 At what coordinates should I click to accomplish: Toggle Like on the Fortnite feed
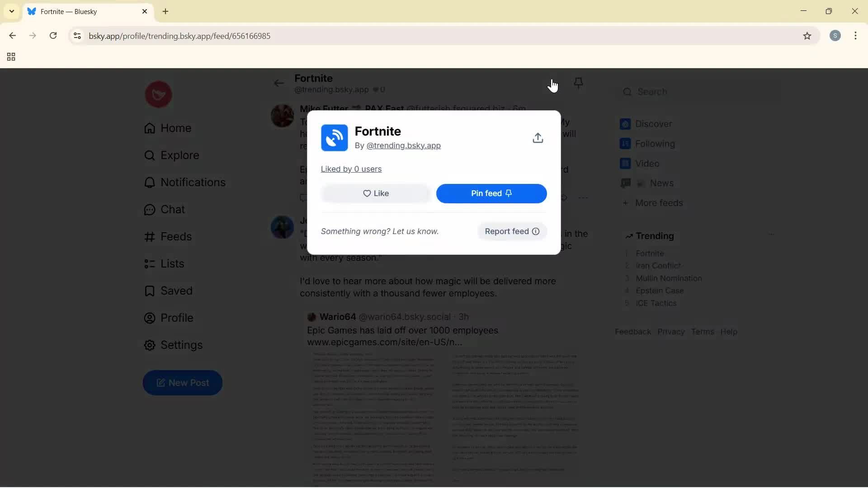376,193
